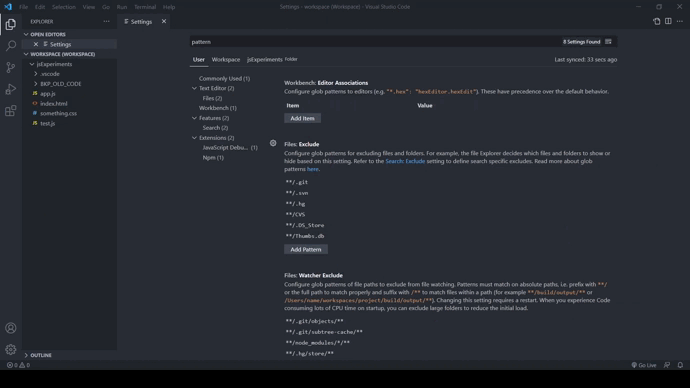Clear settings search filter icon
This screenshot has width=690, height=388.
tap(608, 42)
